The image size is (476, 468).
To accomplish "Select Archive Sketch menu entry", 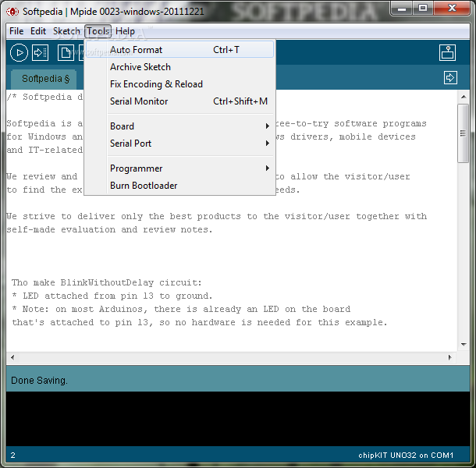I will coord(179,67).
